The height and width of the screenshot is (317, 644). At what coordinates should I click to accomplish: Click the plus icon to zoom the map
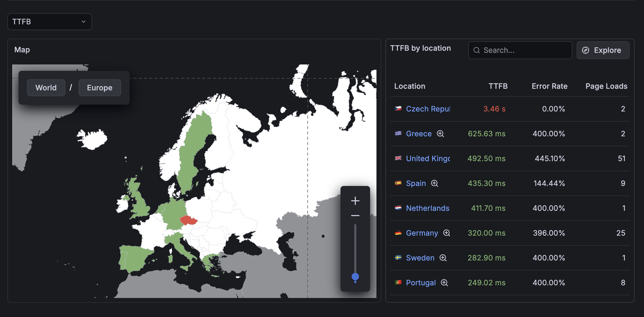(x=355, y=201)
